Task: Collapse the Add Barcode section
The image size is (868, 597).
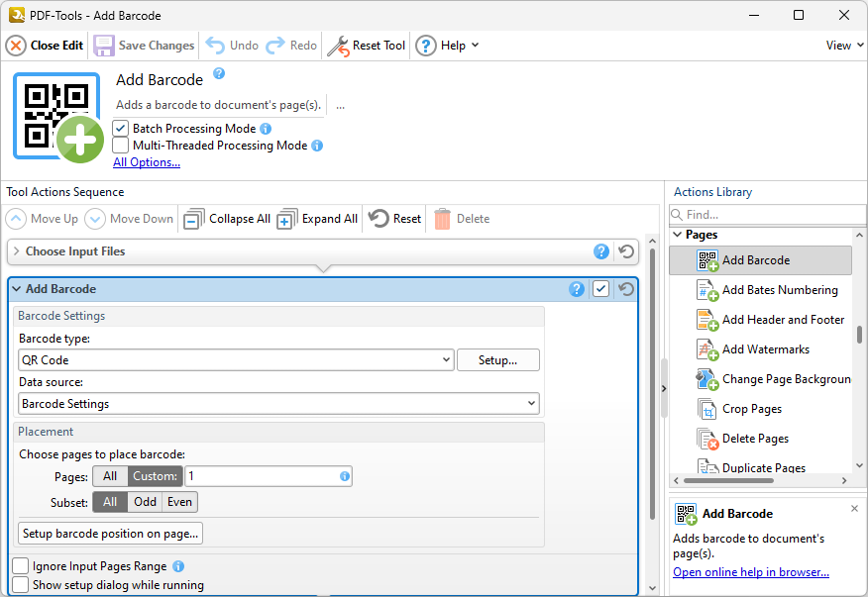Action: point(17,289)
